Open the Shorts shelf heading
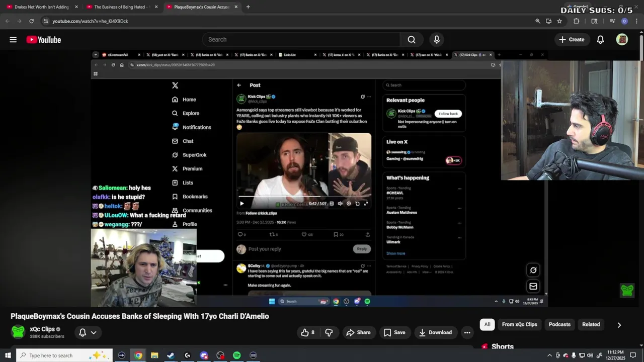This screenshot has width=644, height=362. tap(503, 346)
